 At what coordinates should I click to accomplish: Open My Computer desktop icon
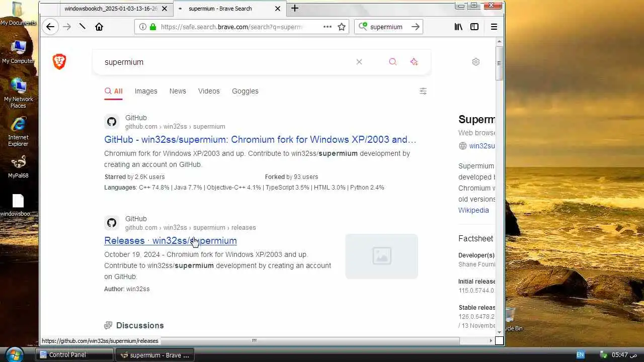coord(18,52)
